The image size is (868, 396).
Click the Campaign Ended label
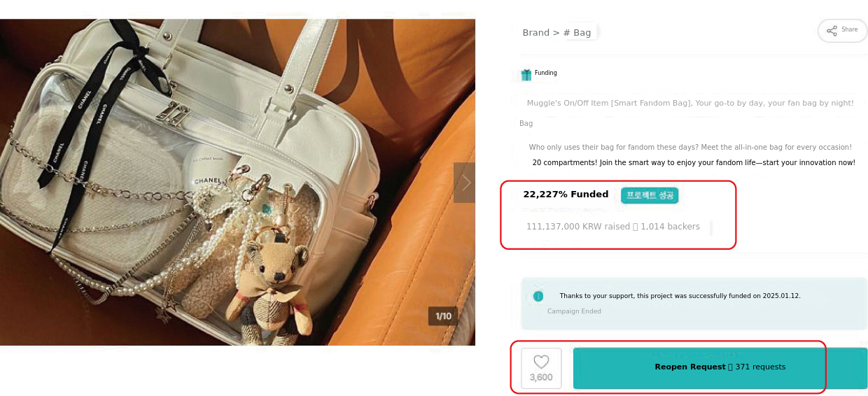(574, 311)
